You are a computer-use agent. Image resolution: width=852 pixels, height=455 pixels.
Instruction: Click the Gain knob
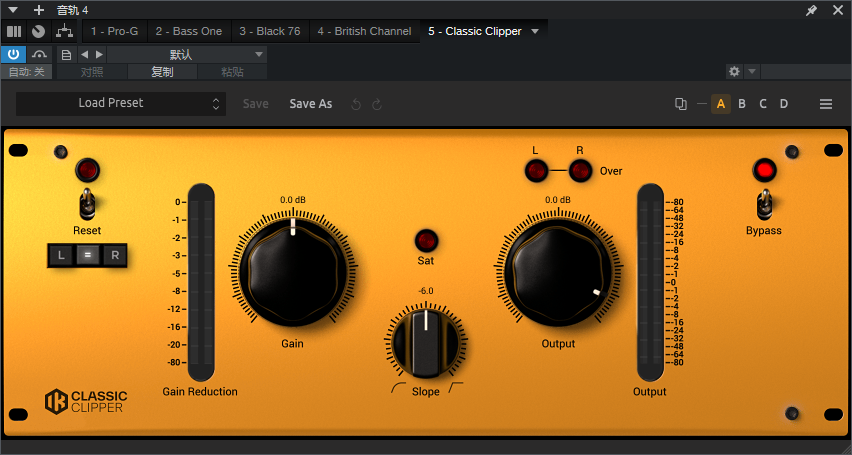pyautogui.click(x=293, y=270)
